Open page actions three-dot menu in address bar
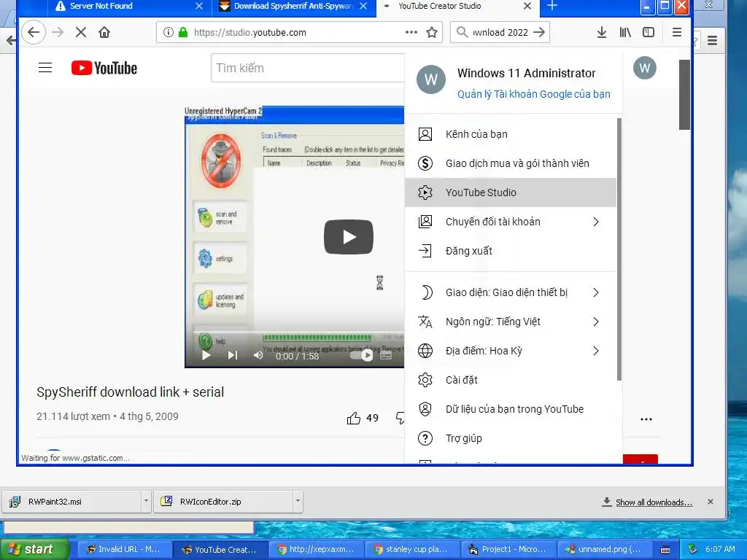 [411, 32]
